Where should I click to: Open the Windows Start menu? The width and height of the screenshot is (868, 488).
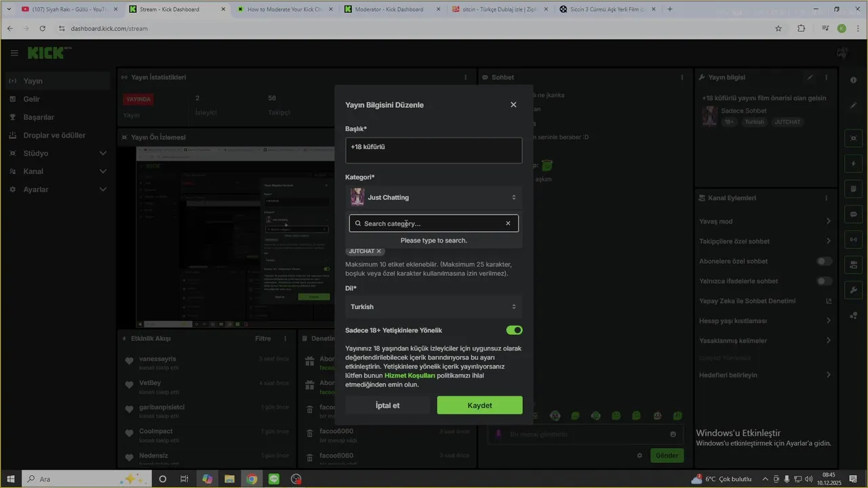pos(11,479)
